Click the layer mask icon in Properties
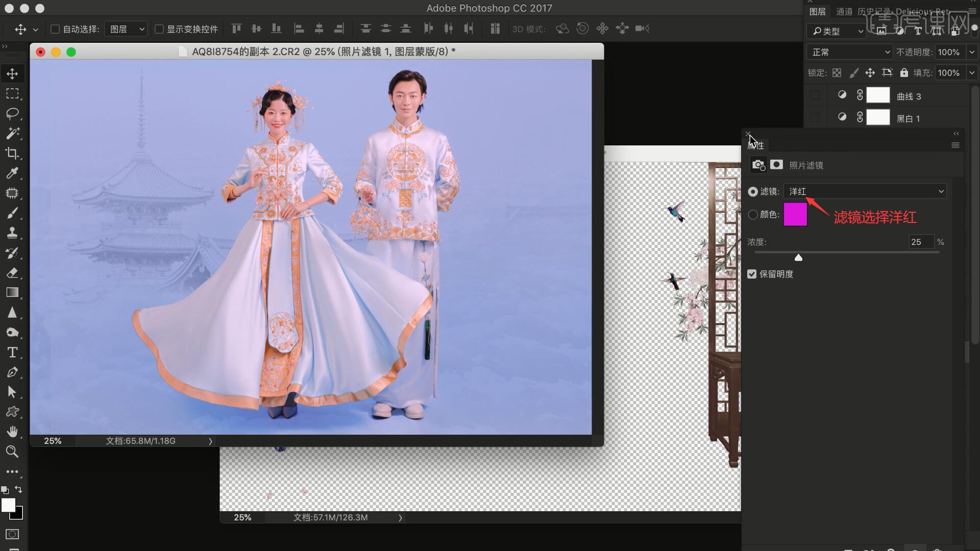This screenshot has height=551, width=980. [776, 165]
